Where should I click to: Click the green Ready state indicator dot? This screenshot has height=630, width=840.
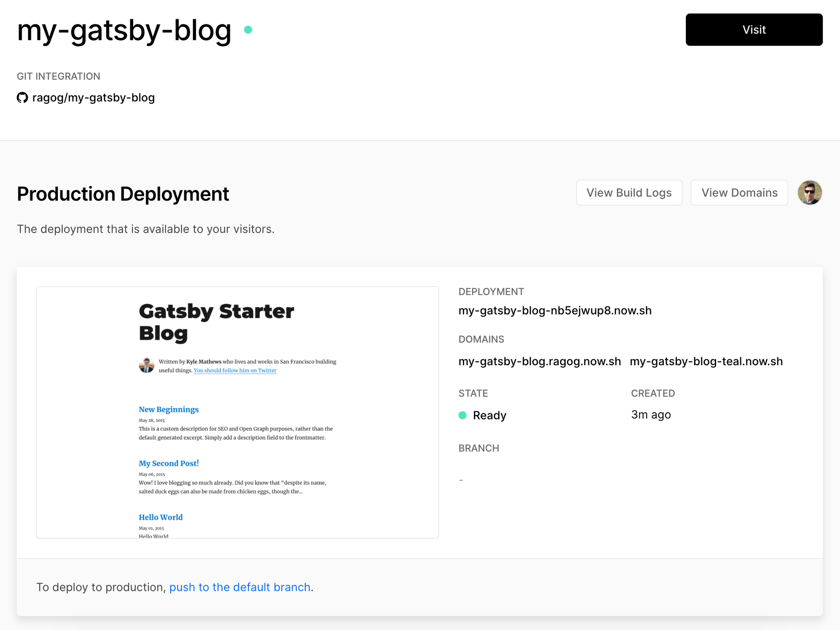pos(463,415)
